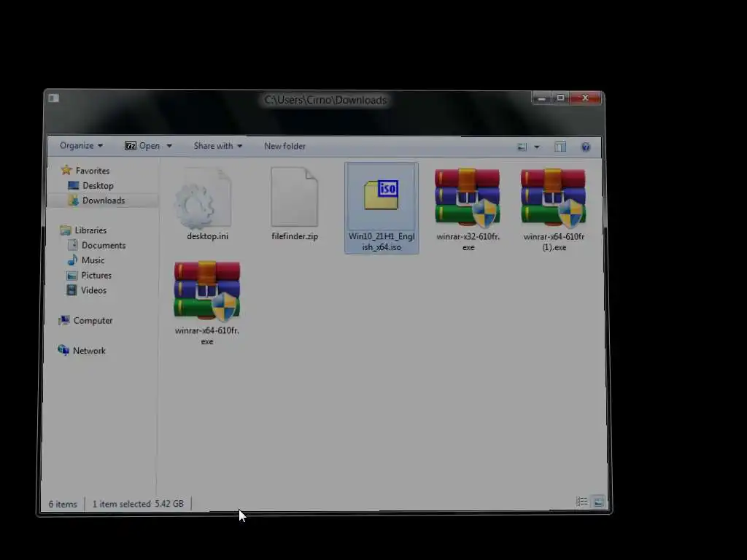Click the title bar path C:\Users\Cirno\Downloads
The image size is (747, 560).
tap(326, 100)
